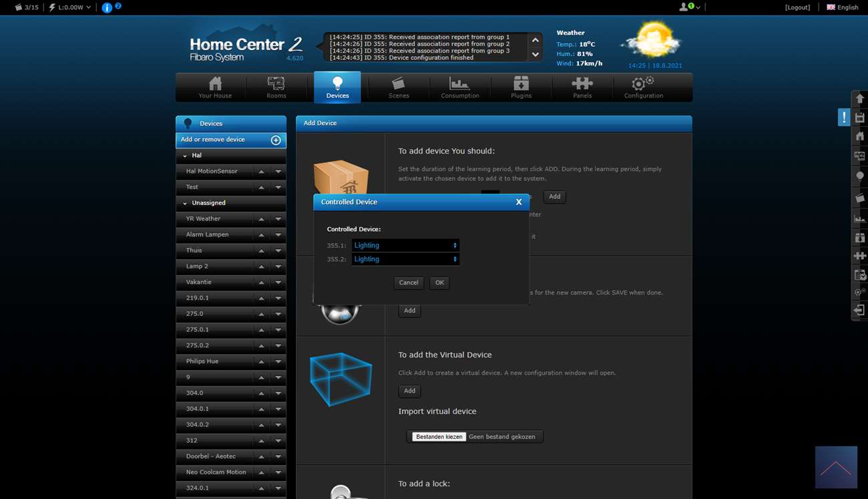Click the blue exclamation alert icon
Viewport: 868px width, 499px height.
(844, 118)
